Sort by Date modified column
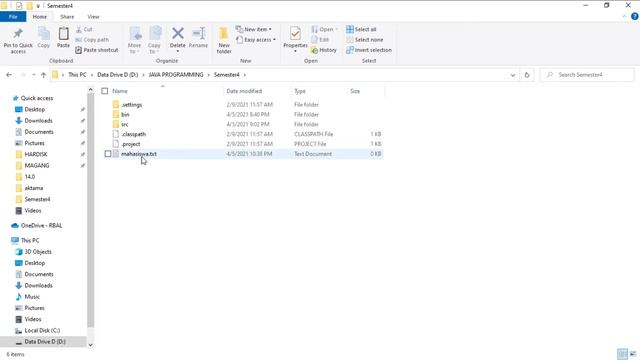Viewport: 640px width, 360px height. pyautogui.click(x=244, y=91)
